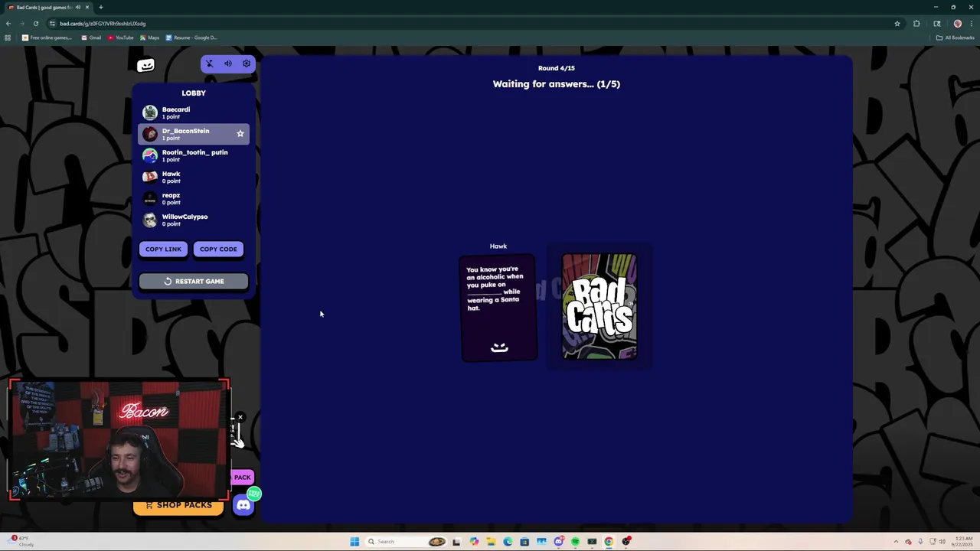Screen dimensions: 980x551
Task: Show hidden system tray icons
Action: tap(896, 542)
